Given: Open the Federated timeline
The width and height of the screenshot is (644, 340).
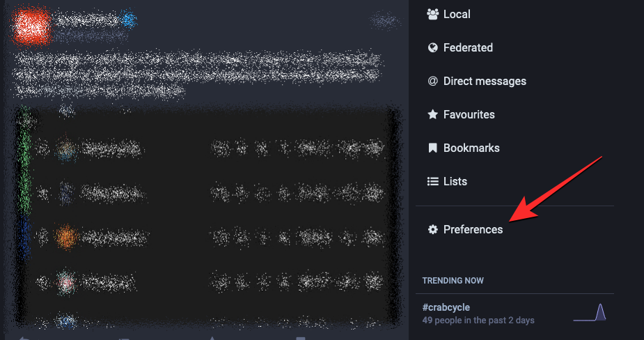Looking at the screenshot, I should [468, 47].
